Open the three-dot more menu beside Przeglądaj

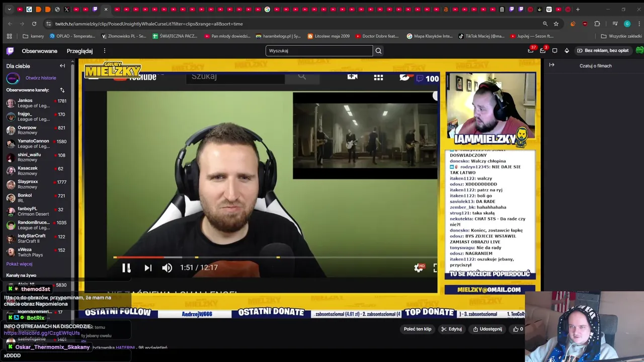pos(105,51)
